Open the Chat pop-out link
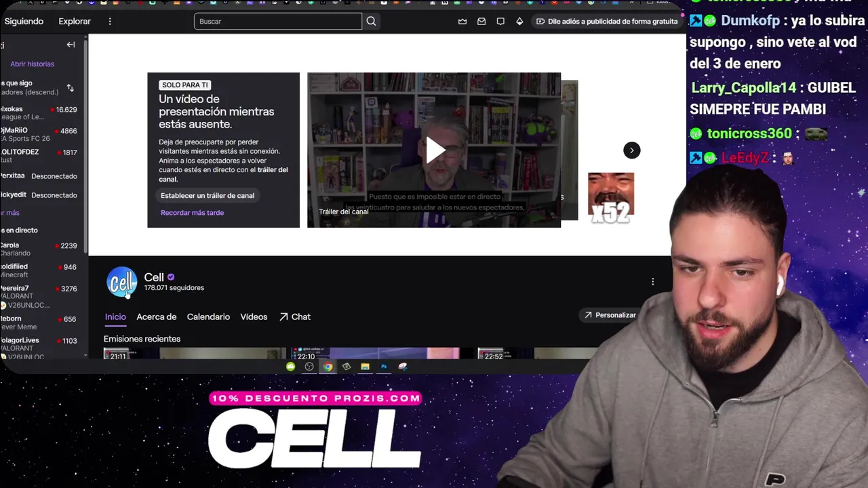This screenshot has height=488, width=868. point(295,317)
